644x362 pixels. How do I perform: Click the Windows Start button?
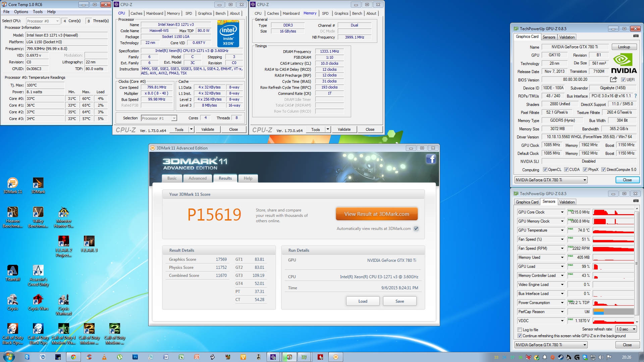9,356
